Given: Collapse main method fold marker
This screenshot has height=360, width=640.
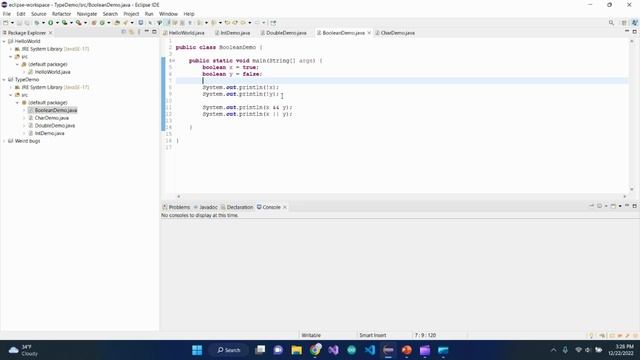Looking at the screenshot, I should click(174, 61).
